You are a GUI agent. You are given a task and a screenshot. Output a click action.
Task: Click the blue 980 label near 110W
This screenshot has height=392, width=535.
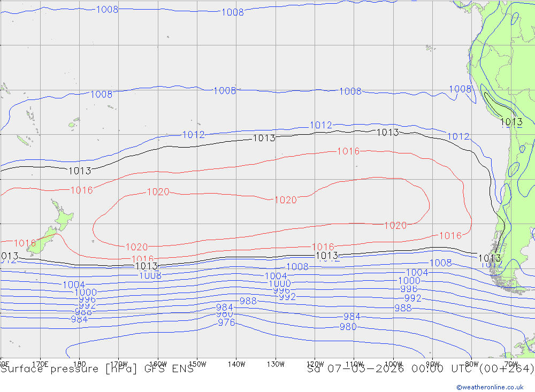tap(348, 327)
